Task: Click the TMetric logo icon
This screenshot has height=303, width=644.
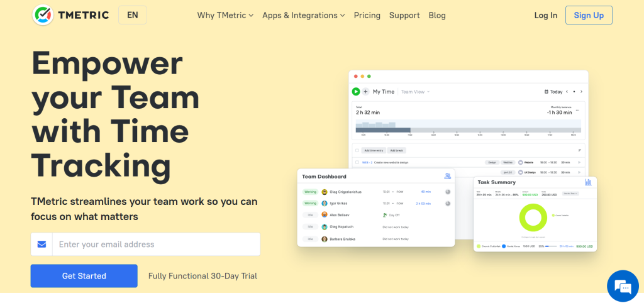Action: tap(43, 15)
